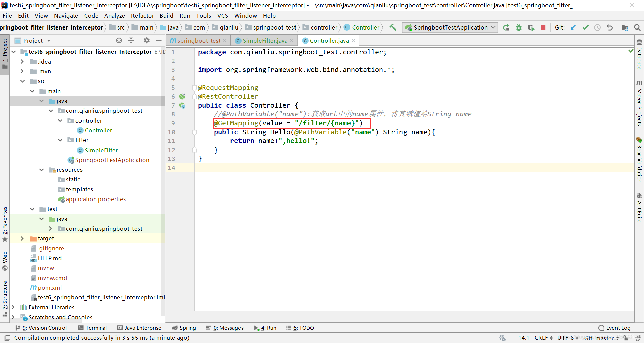Screen dimensions: 644x343
Task: Expand the .mvn folder
Action: [x=22, y=71]
